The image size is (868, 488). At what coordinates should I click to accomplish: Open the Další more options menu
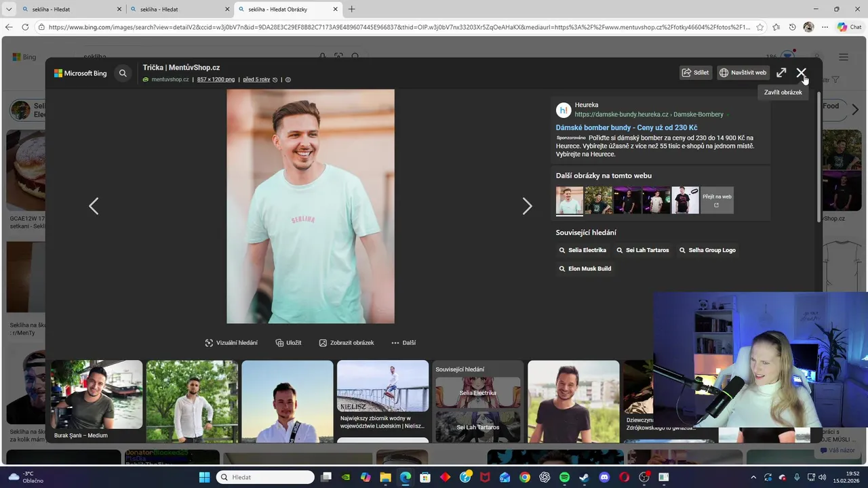point(403,343)
